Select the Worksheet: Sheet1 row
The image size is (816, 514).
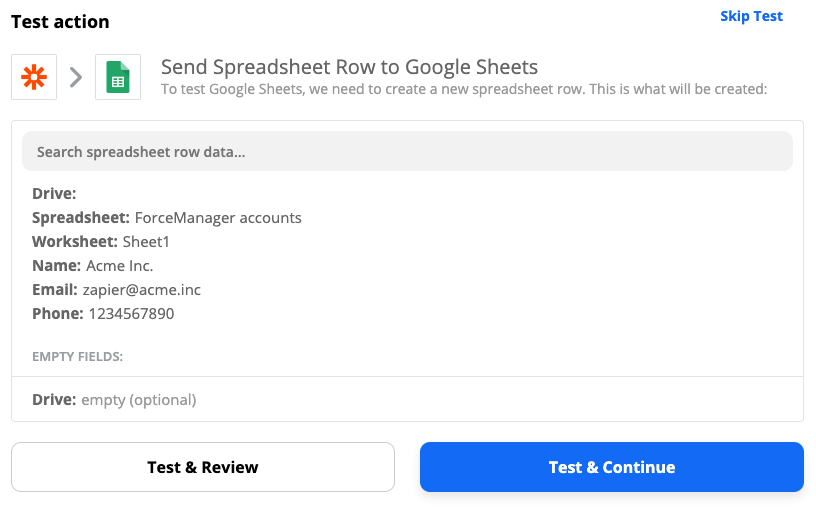pos(101,241)
